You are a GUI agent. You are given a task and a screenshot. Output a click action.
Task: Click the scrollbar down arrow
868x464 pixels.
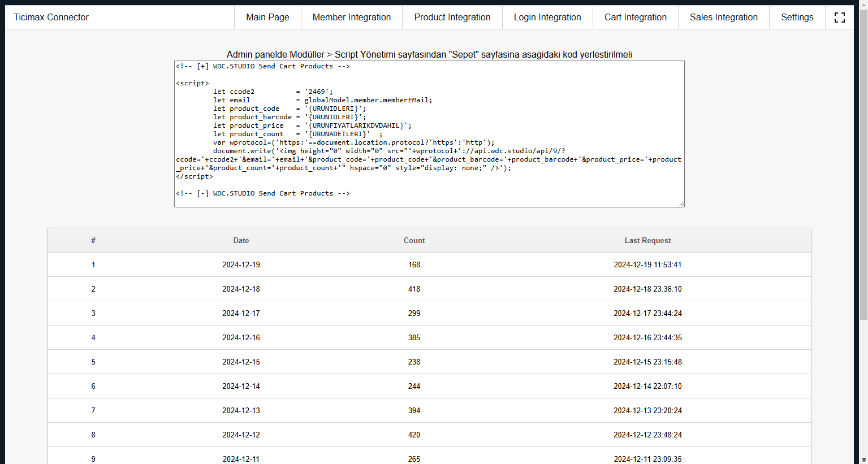863,460
